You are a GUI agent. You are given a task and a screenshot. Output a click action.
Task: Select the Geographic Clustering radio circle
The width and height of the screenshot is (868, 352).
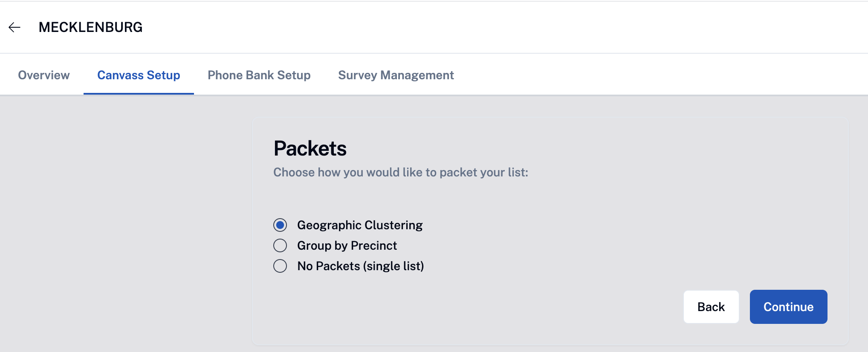pyautogui.click(x=280, y=225)
